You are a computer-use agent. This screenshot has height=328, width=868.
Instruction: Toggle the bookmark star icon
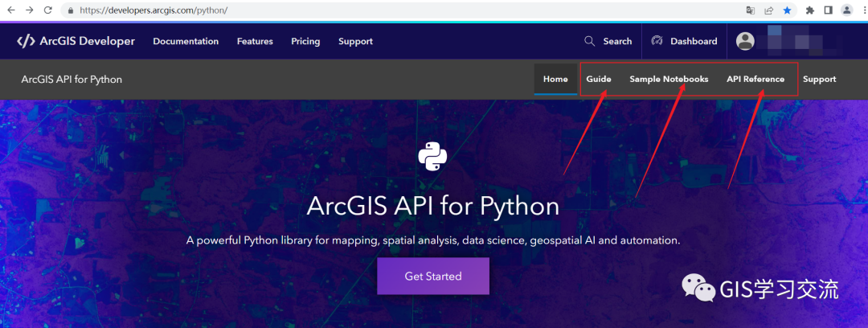click(x=787, y=10)
